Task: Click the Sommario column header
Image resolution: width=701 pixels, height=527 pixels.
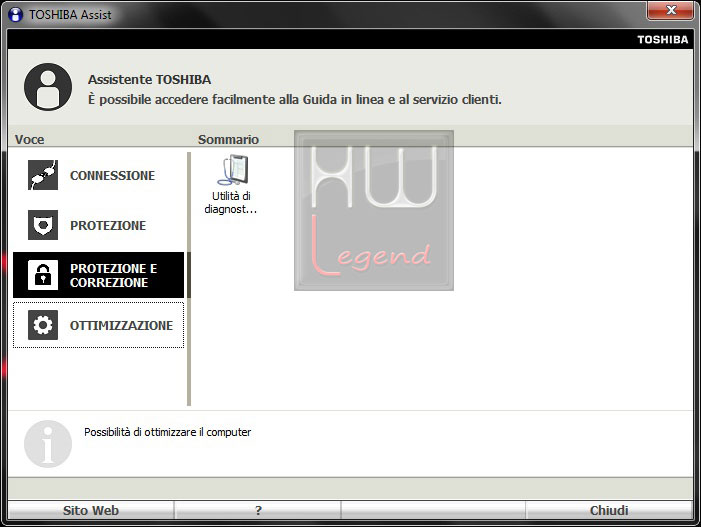Action: coord(228,139)
